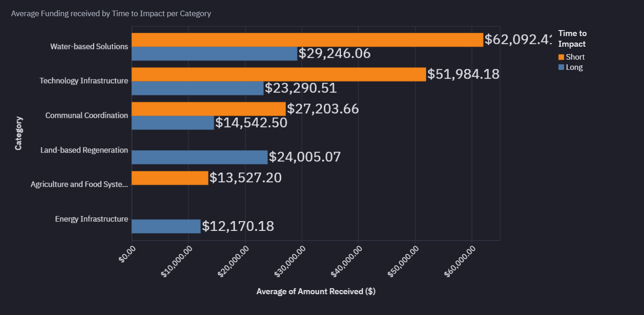The image size is (644, 315).
Task: Select the orange Communal Coordination bar
Action: pos(209,109)
